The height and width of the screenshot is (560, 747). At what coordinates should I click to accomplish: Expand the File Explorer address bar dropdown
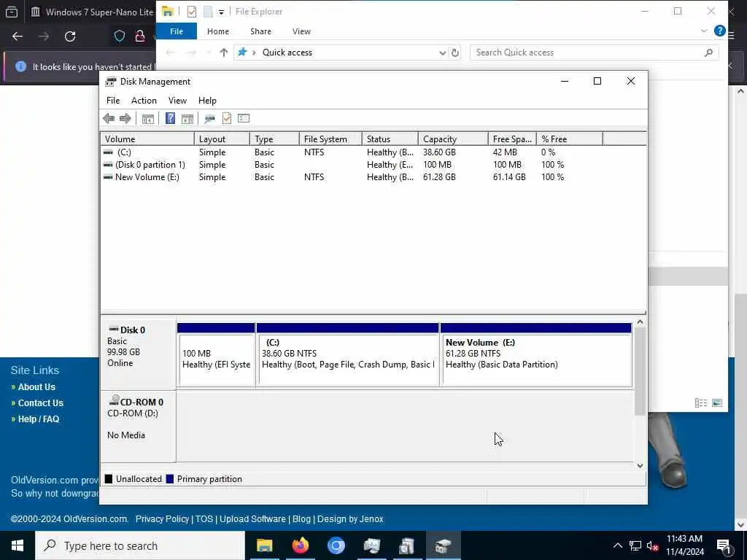coord(442,52)
